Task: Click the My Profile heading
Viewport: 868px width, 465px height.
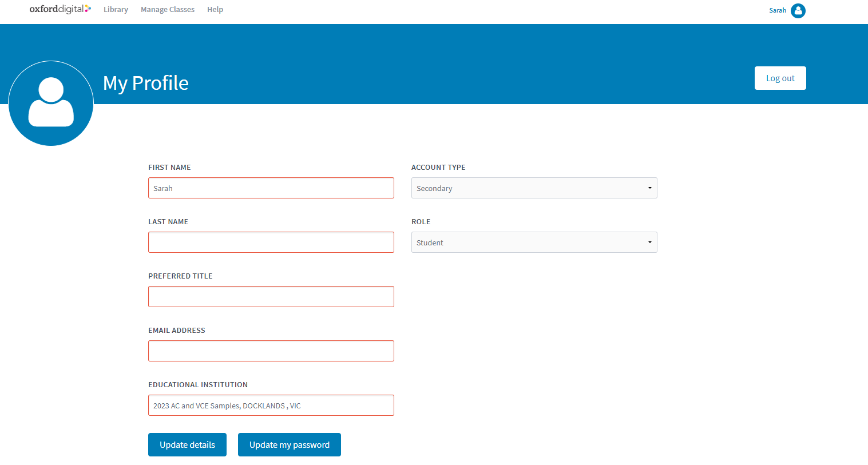Action: point(146,83)
